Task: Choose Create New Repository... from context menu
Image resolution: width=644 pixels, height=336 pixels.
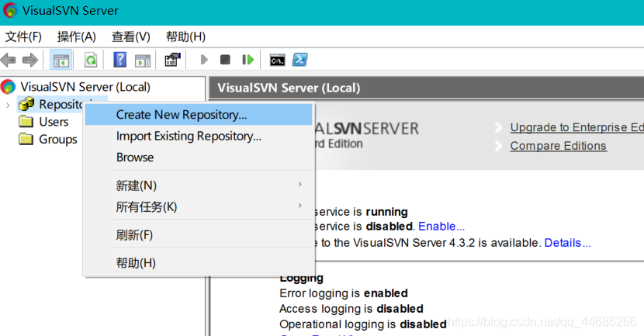Action: coord(199,115)
